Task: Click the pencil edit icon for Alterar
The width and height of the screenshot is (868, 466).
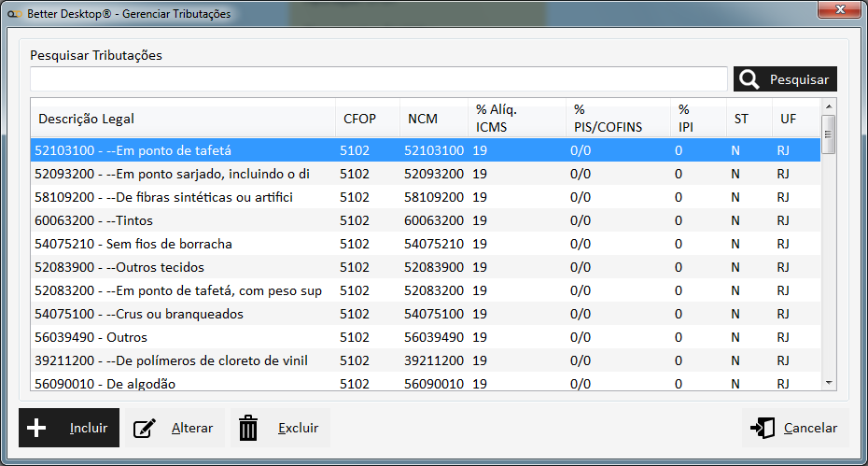Action: coord(145,429)
